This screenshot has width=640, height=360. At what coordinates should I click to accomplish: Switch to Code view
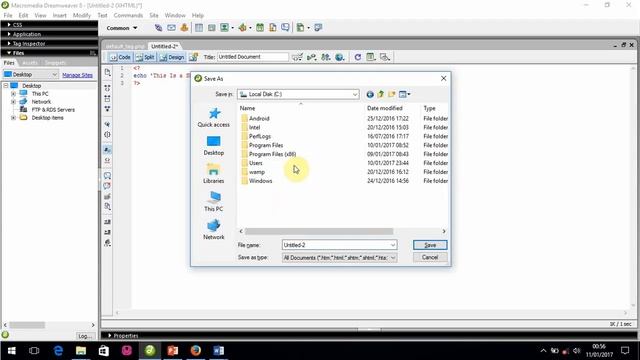[120, 57]
